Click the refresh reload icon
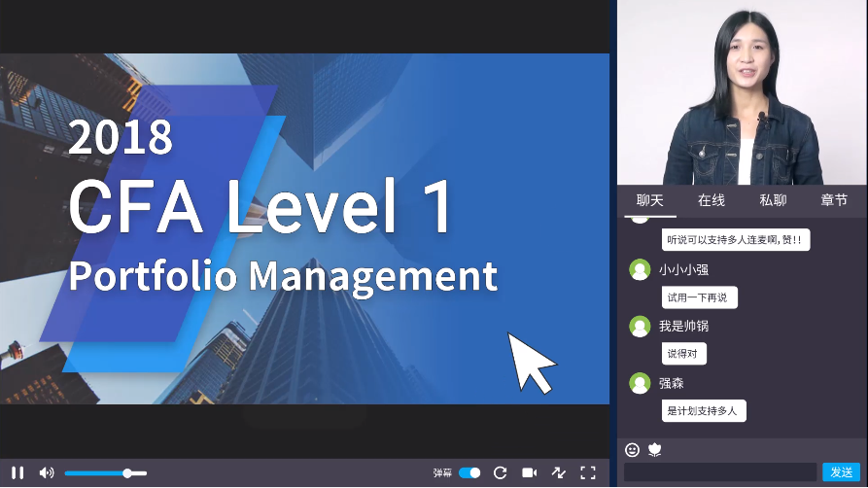Viewport: 868px width, 488px height. pos(501,472)
